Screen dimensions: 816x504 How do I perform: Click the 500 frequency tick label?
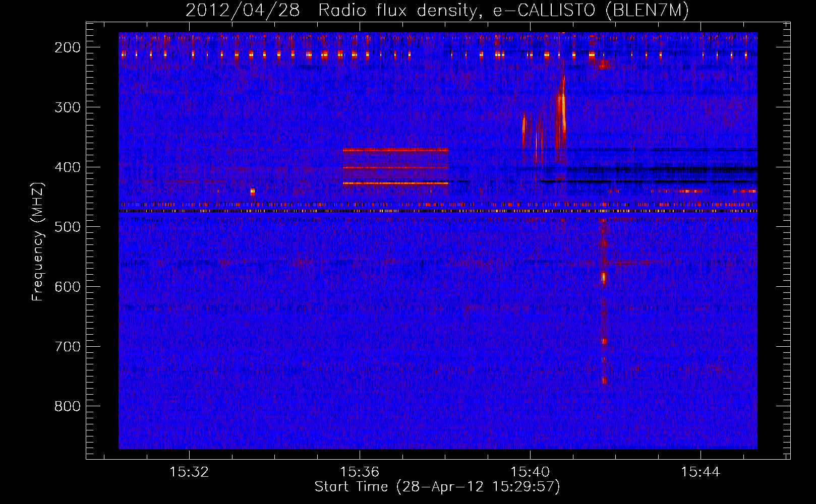(x=68, y=227)
